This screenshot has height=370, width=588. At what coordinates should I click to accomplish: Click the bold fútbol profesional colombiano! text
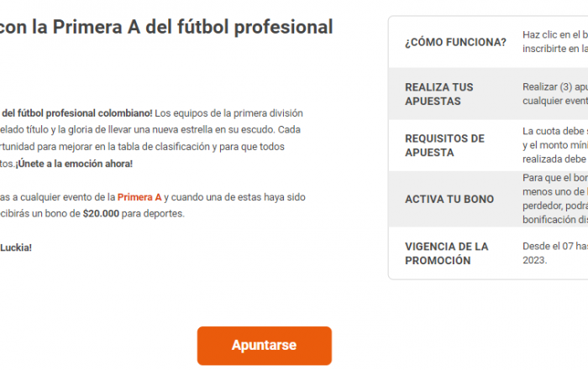point(76,112)
